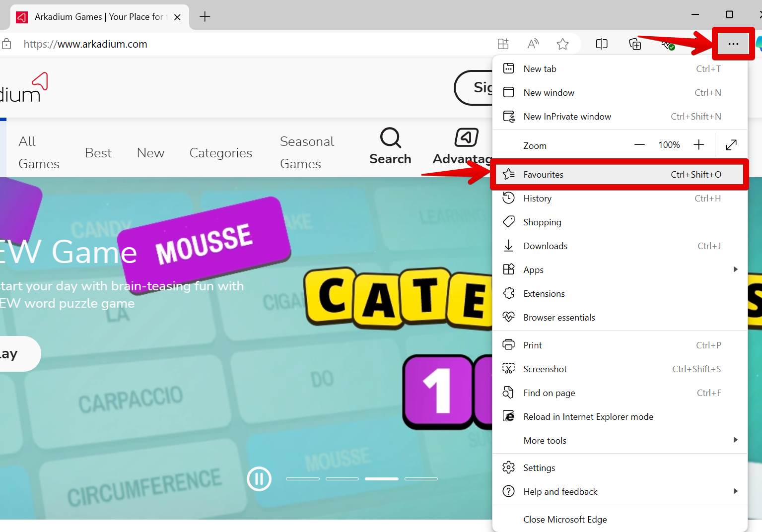Choose Close Microsoft Edge
The width and height of the screenshot is (762, 532).
(620, 520)
